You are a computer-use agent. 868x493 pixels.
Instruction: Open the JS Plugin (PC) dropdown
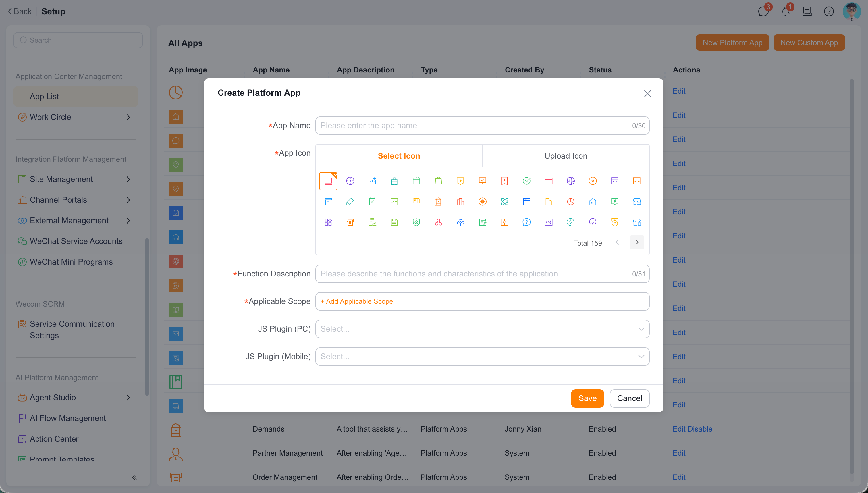point(482,329)
